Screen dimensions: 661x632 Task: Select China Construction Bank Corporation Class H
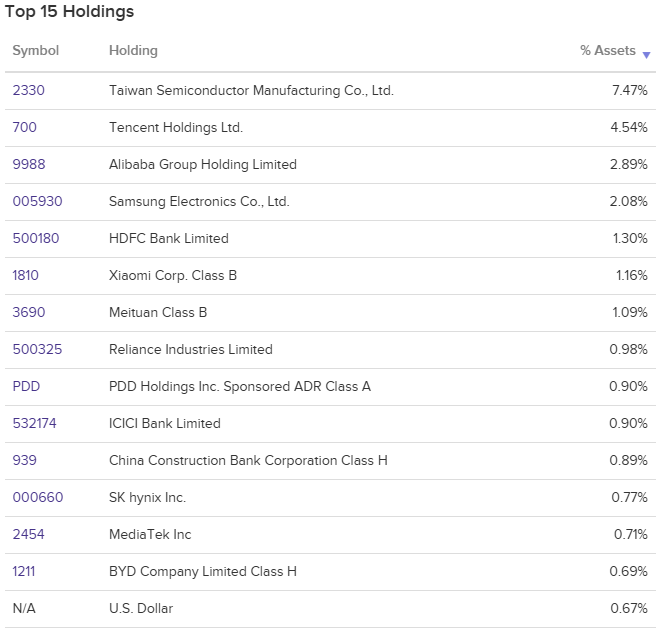(248, 460)
